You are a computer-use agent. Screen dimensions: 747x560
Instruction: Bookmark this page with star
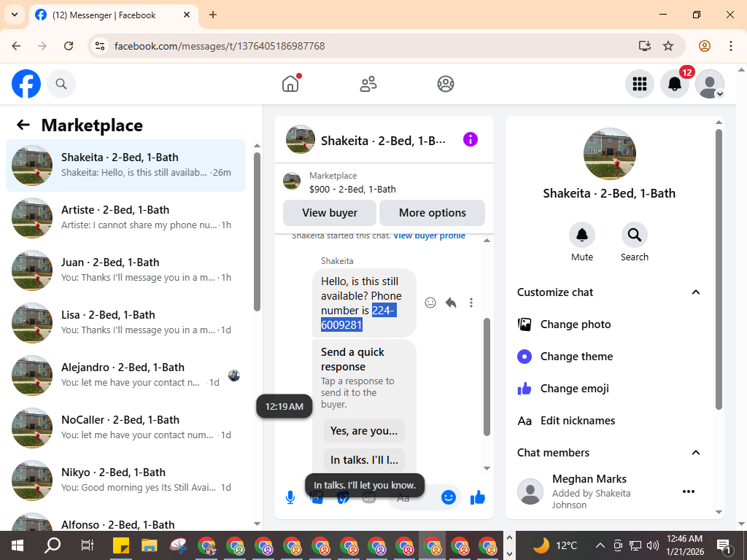(x=668, y=46)
